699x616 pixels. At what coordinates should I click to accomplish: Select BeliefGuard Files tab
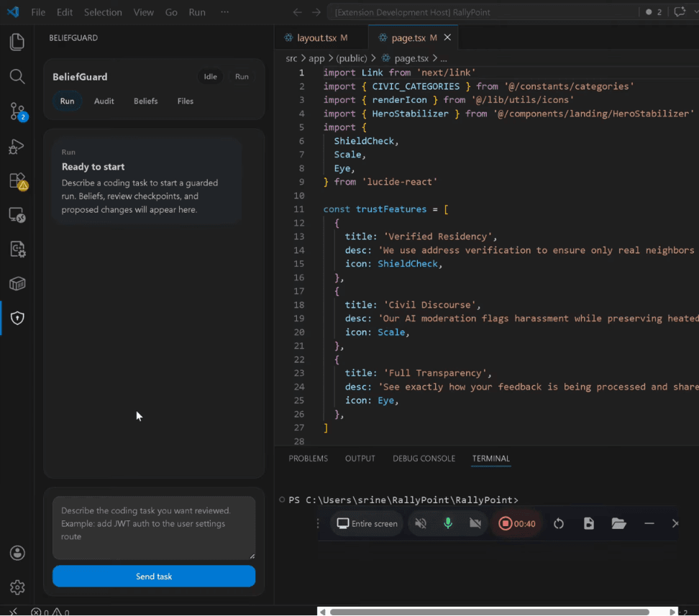pyautogui.click(x=186, y=101)
